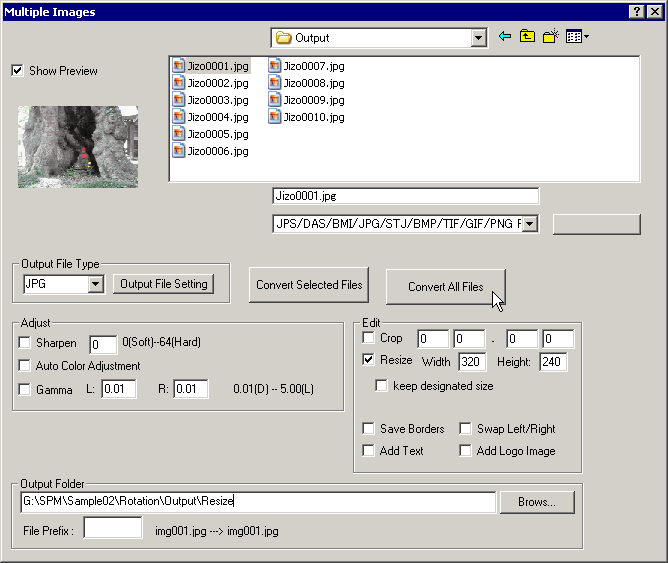Select file Jizo0006.jpg

(x=211, y=151)
